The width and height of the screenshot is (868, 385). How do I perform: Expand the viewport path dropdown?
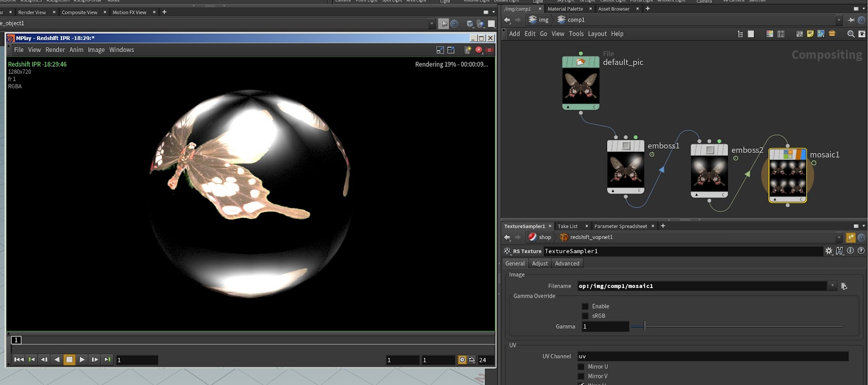432,24
